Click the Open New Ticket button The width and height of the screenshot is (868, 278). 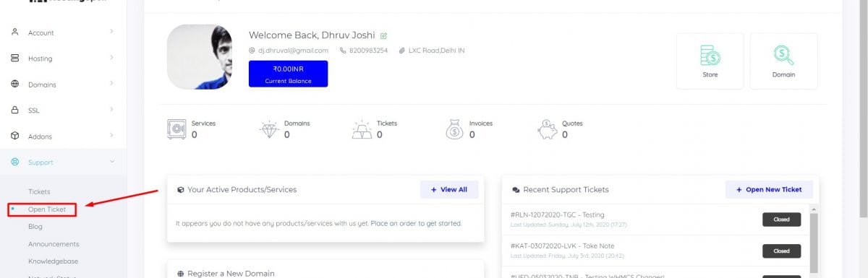(769, 190)
